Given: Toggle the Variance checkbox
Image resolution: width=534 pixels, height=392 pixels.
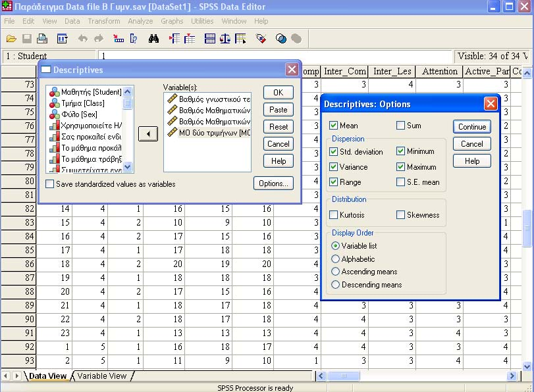Looking at the screenshot, I should click(x=333, y=167).
